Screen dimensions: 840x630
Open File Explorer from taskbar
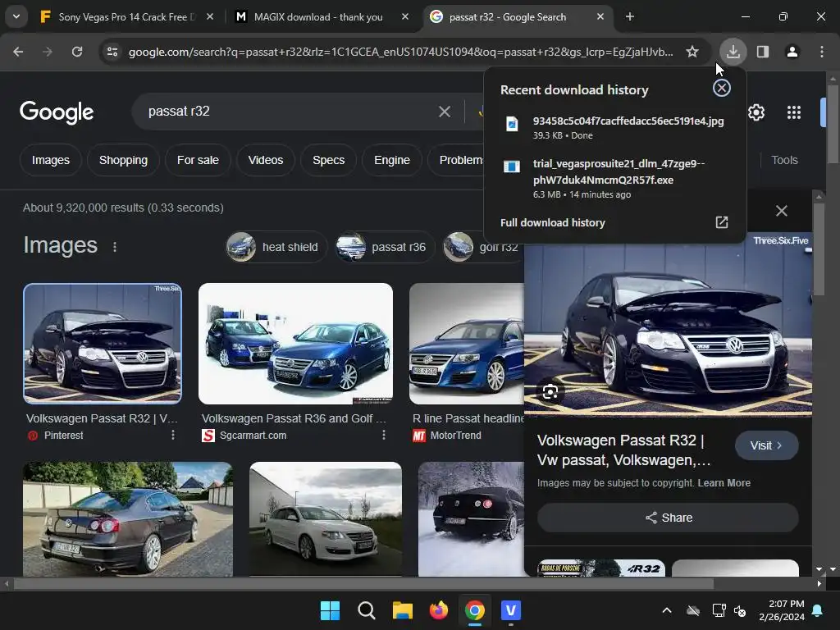click(x=402, y=610)
